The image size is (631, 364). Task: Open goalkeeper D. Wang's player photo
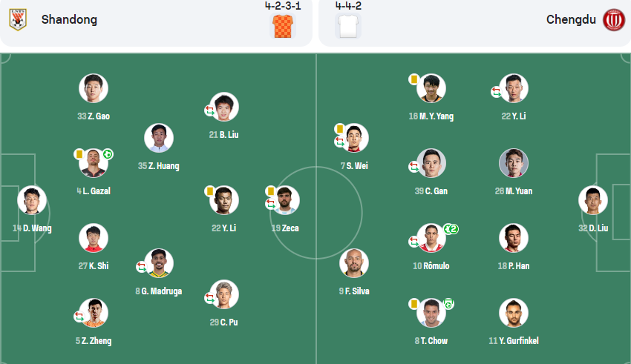click(32, 200)
